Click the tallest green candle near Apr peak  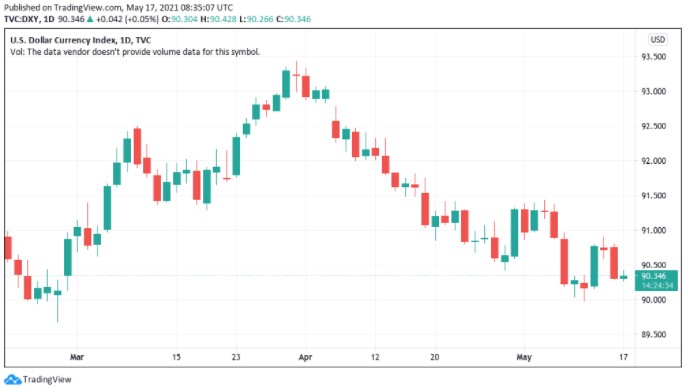(x=286, y=83)
